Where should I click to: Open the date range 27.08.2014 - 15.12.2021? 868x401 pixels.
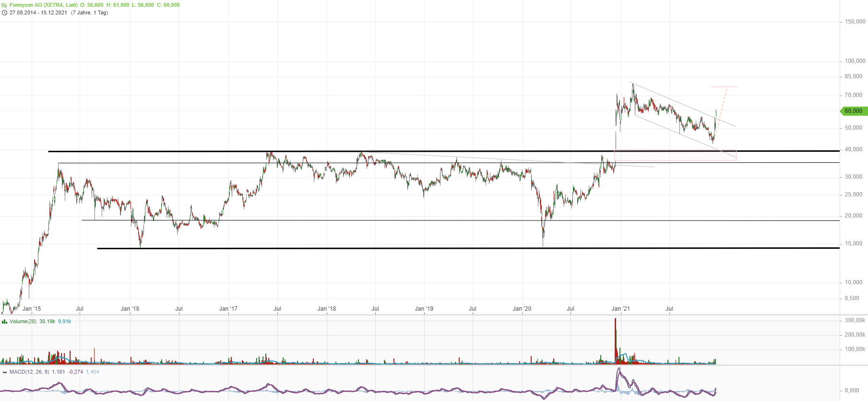(x=38, y=12)
